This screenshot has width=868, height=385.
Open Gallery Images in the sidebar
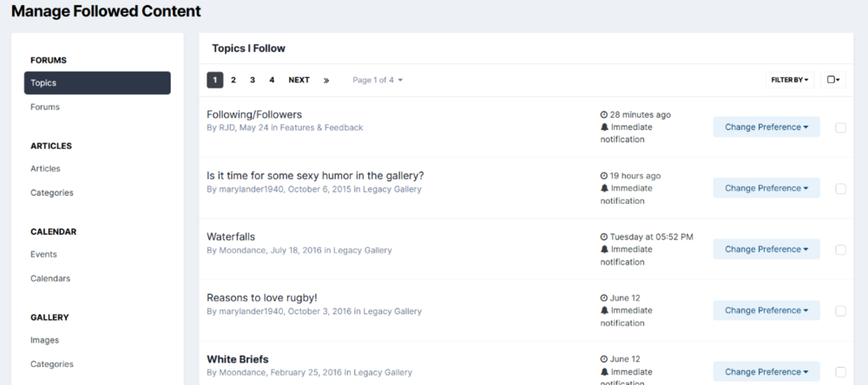45,340
